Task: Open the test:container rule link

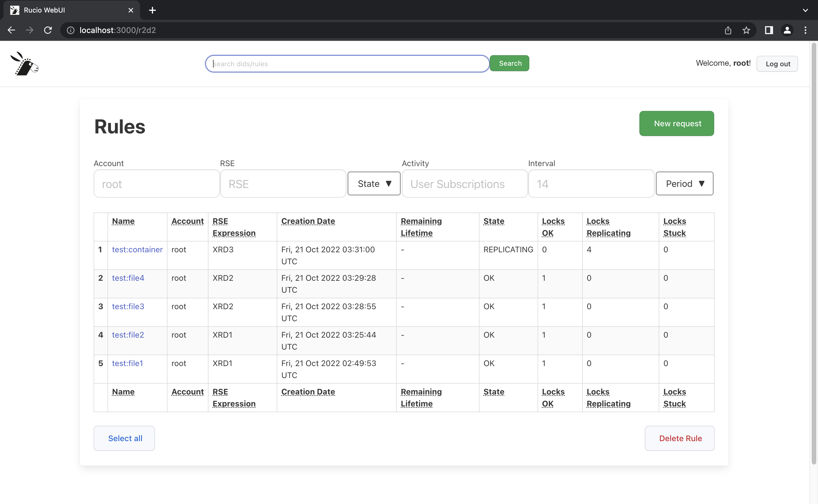Action: coord(137,250)
